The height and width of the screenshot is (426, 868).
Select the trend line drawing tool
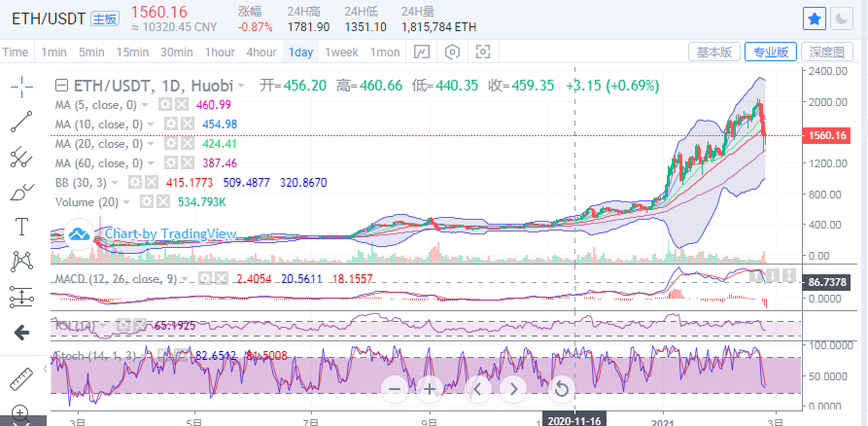21,121
